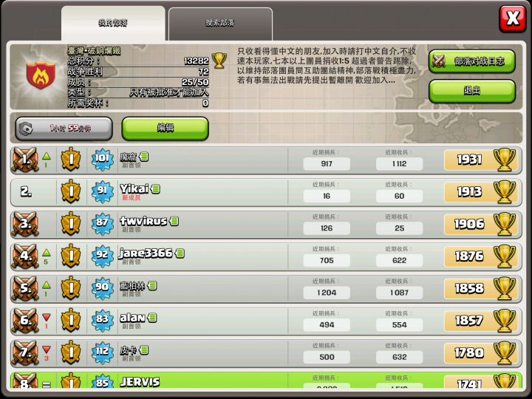Open the 部落对战日志 war log
Viewport: 532px width, 399px height.
click(x=472, y=61)
